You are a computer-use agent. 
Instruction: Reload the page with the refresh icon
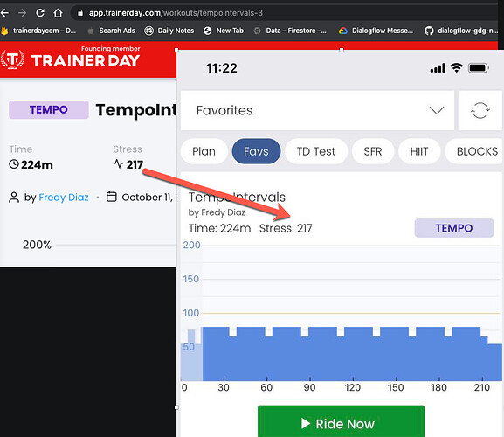tap(40, 13)
